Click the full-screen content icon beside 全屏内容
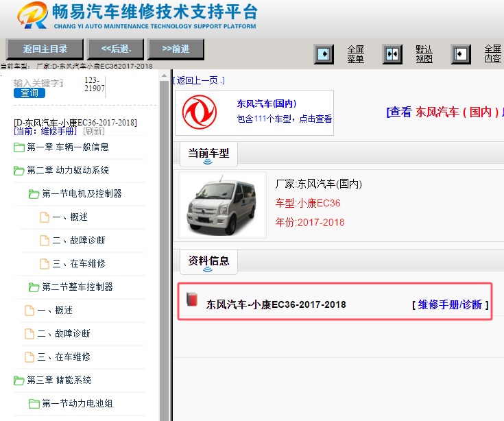Screen dimensions: 504x421 coord(461,54)
